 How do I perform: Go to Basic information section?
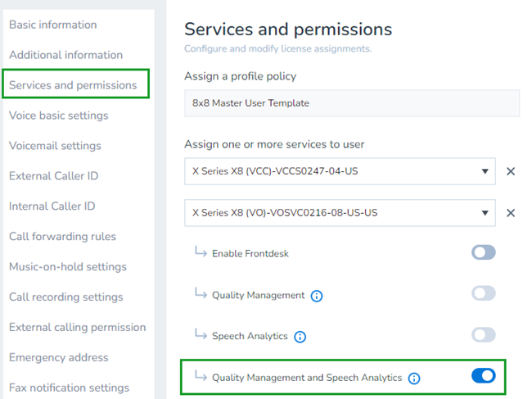pos(52,25)
